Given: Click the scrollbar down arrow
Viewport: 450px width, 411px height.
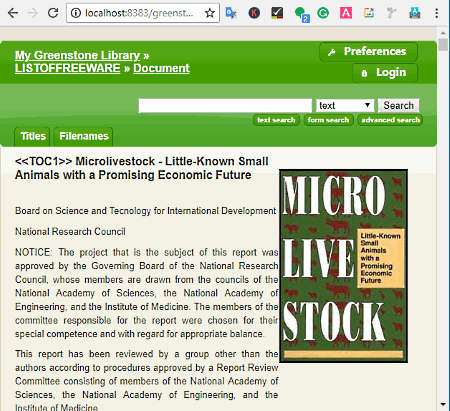Looking at the screenshot, I should tap(443, 405).
